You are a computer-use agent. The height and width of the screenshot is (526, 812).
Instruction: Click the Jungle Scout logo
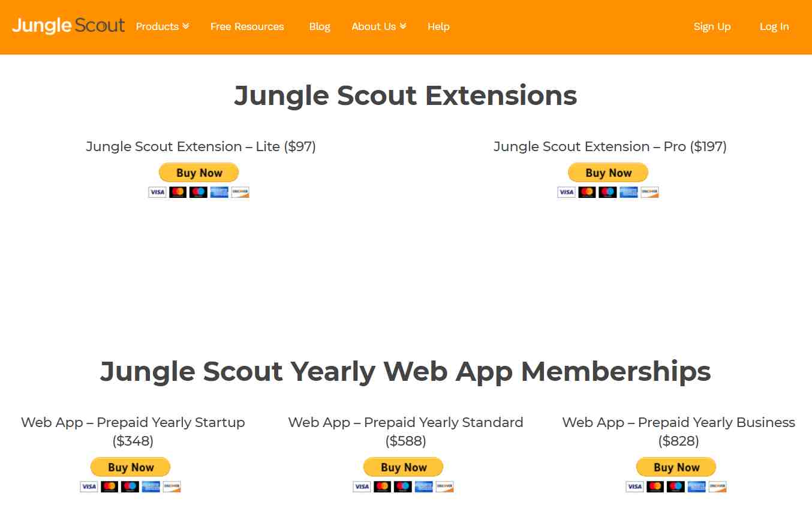68,26
